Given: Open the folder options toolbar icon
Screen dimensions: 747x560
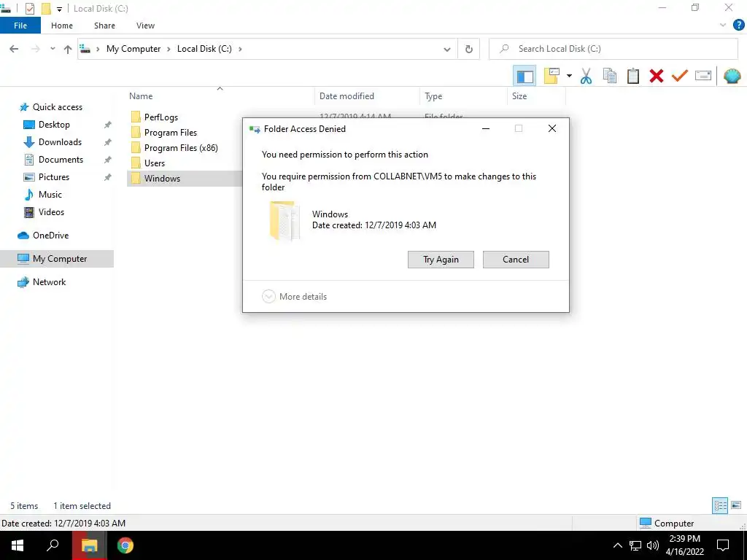Looking at the screenshot, I should pyautogui.click(x=551, y=76).
